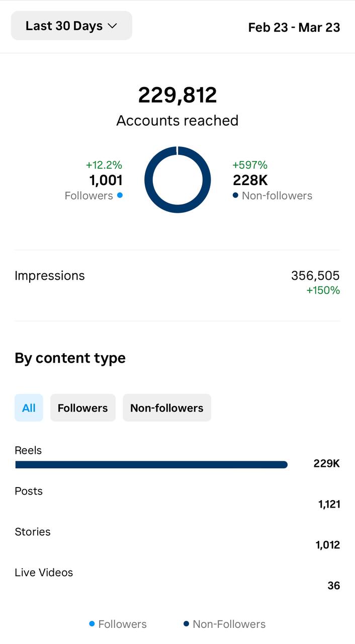Select the All filter tab
The width and height of the screenshot is (355, 644).
[29, 408]
